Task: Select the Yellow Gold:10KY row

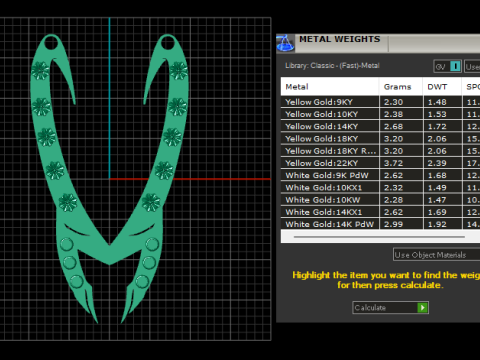Action: [x=380, y=114]
